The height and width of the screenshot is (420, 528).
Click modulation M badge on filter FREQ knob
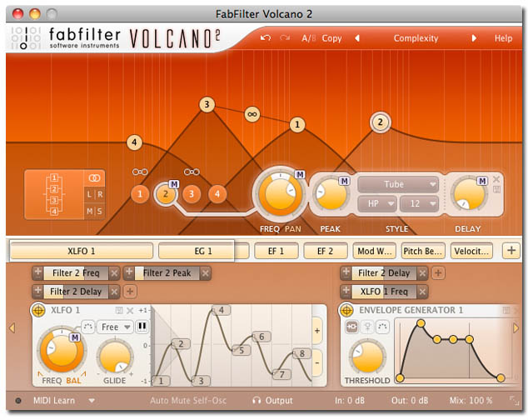tap(300, 175)
